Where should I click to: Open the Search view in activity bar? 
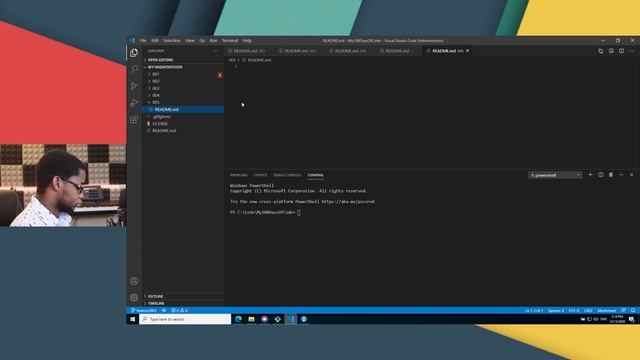pos(134,69)
